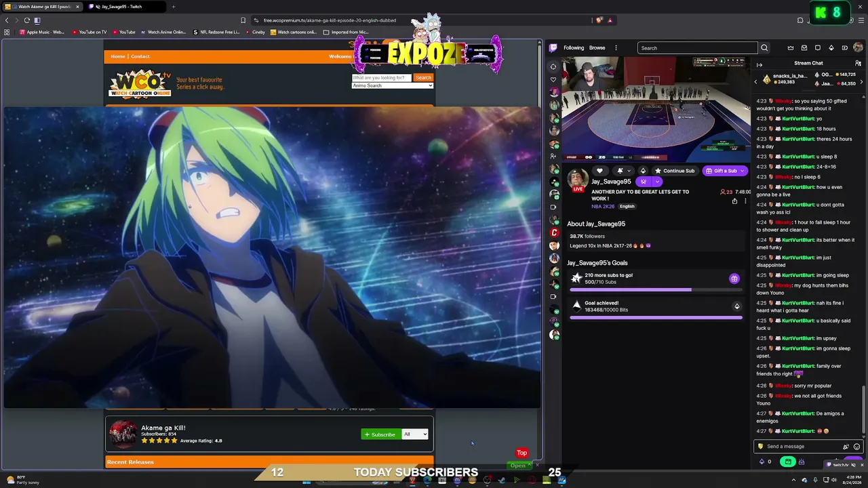The width and height of the screenshot is (868, 488).
Task: Open the Twitch home logo
Action: (553, 48)
